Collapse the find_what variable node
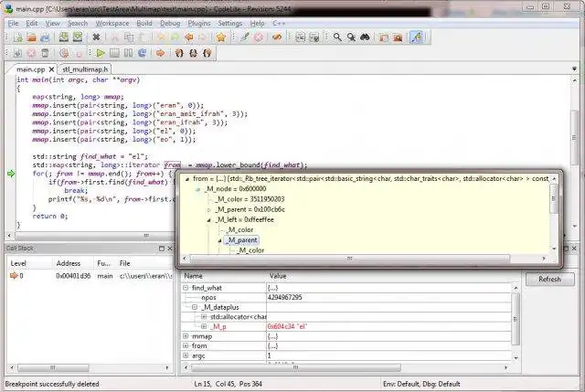This screenshot has width=585, height=392. pyautogui.click(x=186, y=287)
